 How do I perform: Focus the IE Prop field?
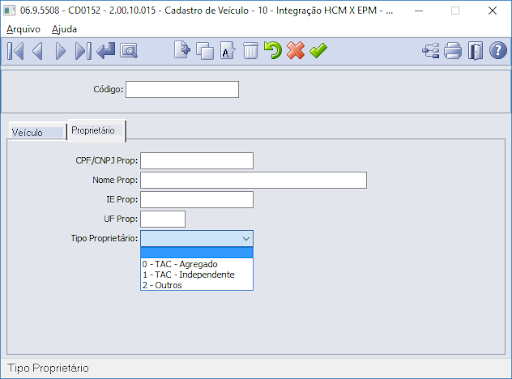197,200
